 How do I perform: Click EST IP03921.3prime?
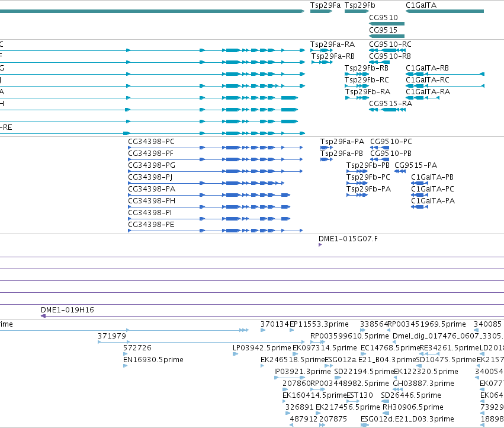pyautogui.click(x=303, y=372)
